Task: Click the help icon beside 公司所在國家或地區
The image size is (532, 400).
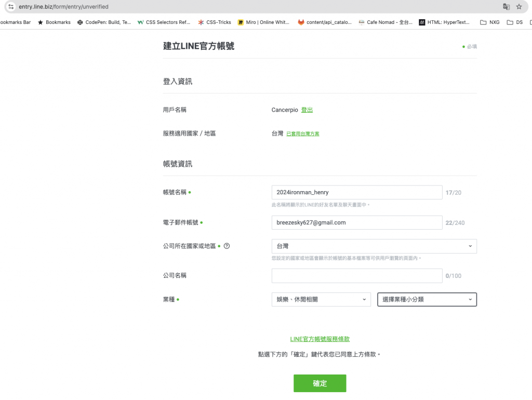Action: click(x=227, y=246)
